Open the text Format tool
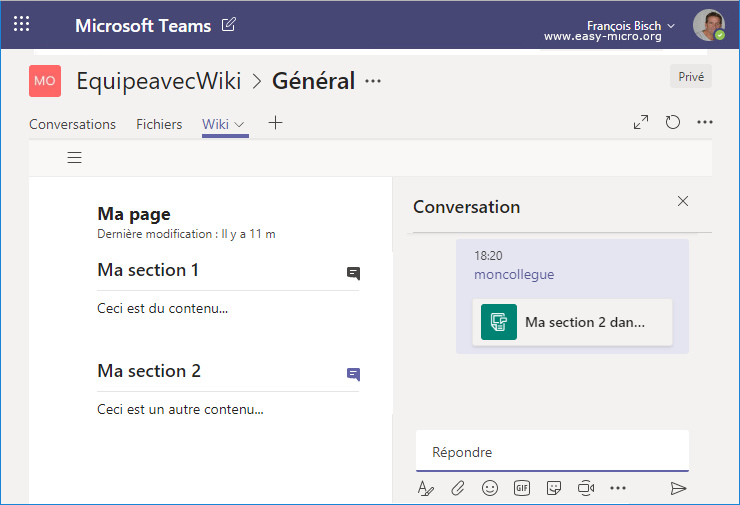740x505 pixels. click(426, 488)
